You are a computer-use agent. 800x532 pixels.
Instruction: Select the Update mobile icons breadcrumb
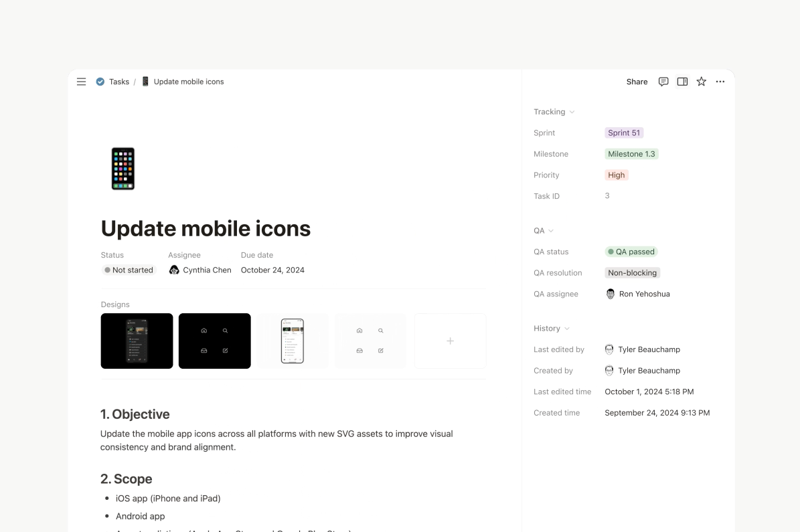188,81
